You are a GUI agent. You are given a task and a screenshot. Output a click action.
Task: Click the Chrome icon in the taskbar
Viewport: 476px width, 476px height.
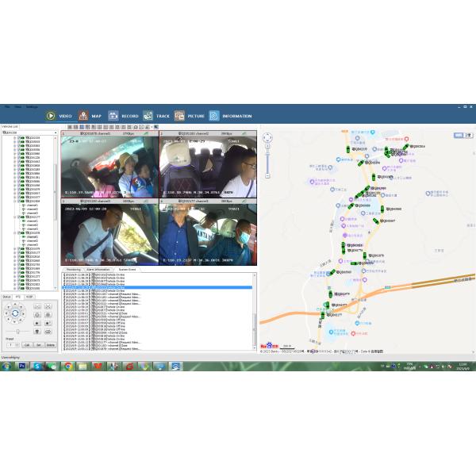coord(68,366)
